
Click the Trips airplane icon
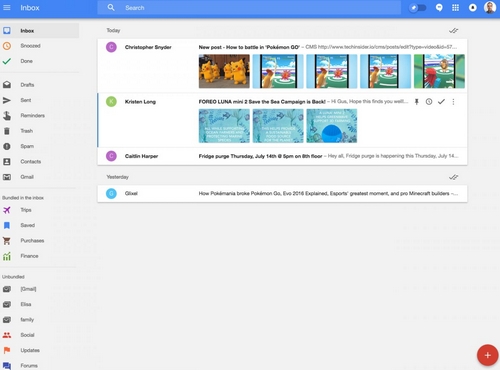[x=7, y=210]
